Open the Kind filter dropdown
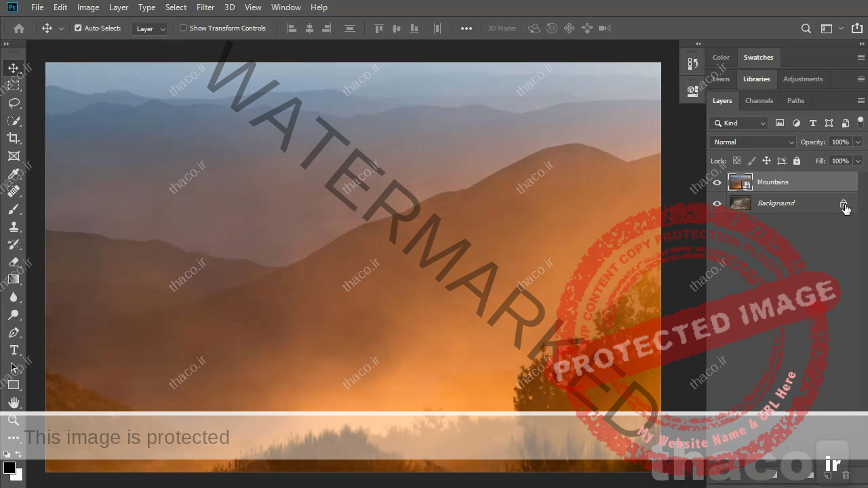Viewport: 868px width, 488px height. click(x=738, y=123)
